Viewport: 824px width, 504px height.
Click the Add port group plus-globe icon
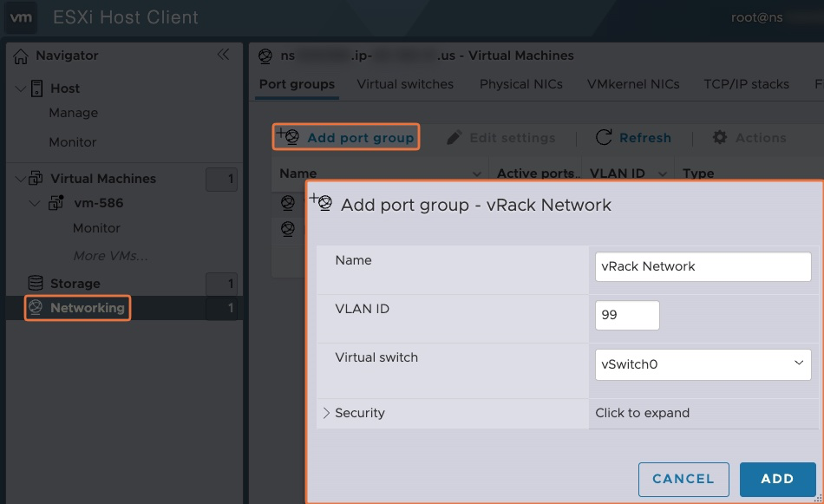(x=288, y=136)
